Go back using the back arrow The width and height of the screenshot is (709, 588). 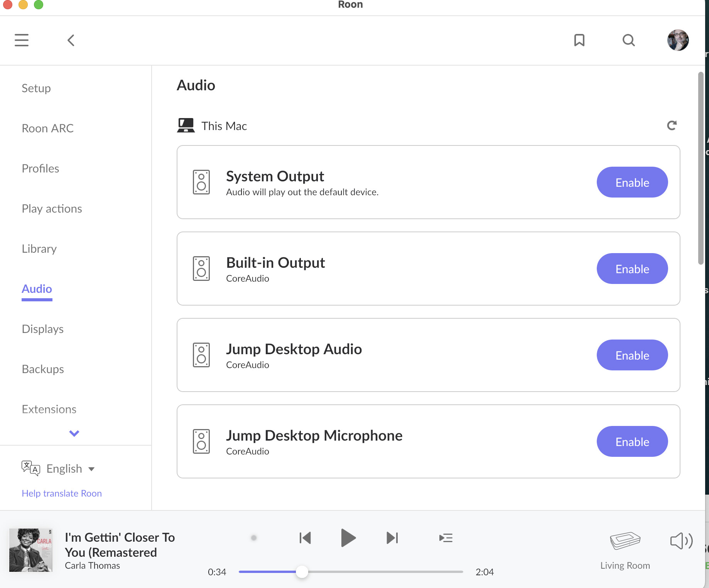pos(71,40)
